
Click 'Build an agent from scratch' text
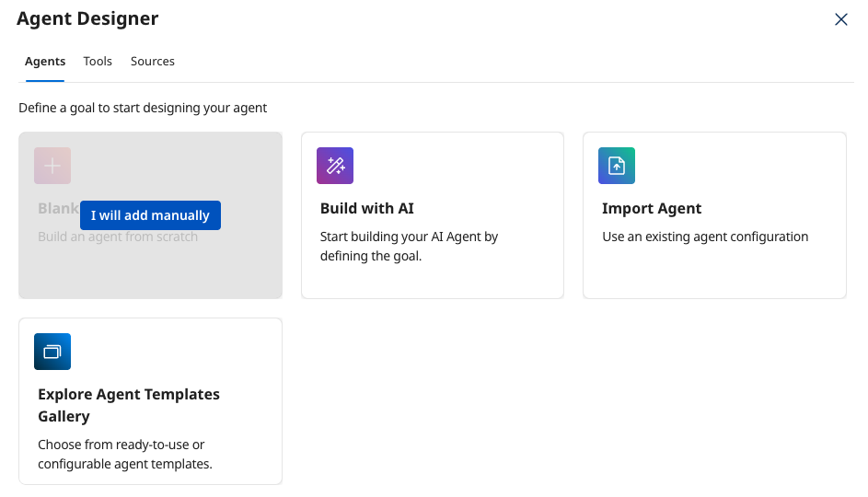(x=118, y=237)
